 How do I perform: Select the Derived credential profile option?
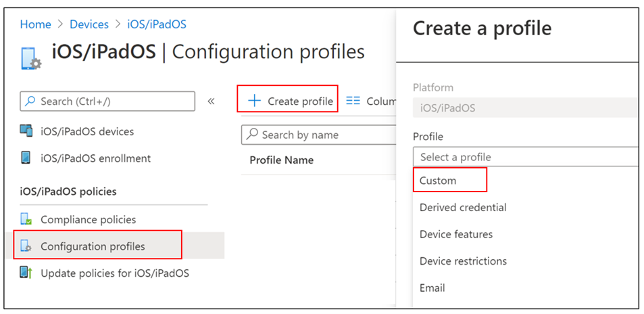point(463,207)
